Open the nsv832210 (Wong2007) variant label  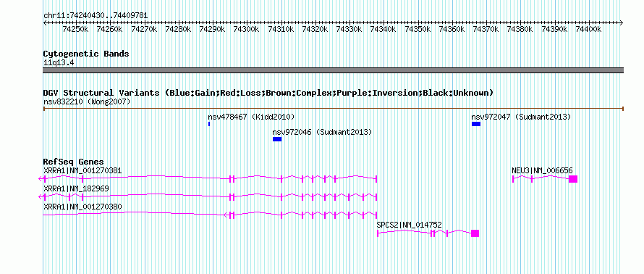(87, 101)
